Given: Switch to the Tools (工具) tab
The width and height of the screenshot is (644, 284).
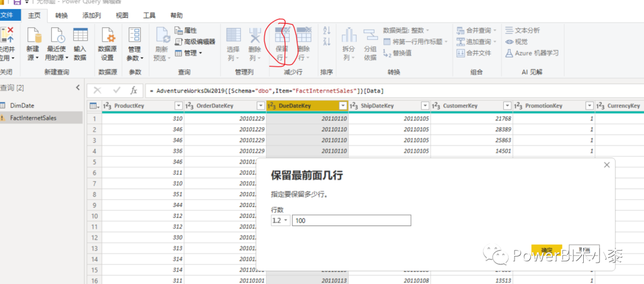Looking at the screenshot, I should (149, 16).
